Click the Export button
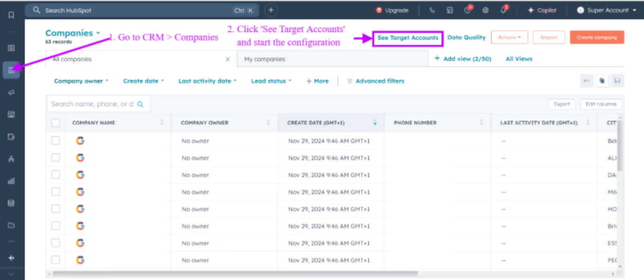This screenshot has width=644, height=280. pyautogui.click(x=562, y=104)
